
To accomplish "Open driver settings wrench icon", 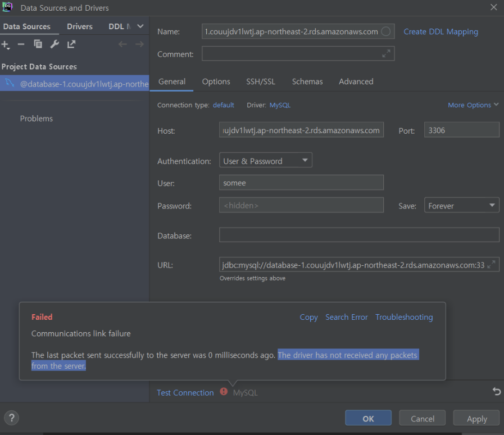I will coord(55,44).
